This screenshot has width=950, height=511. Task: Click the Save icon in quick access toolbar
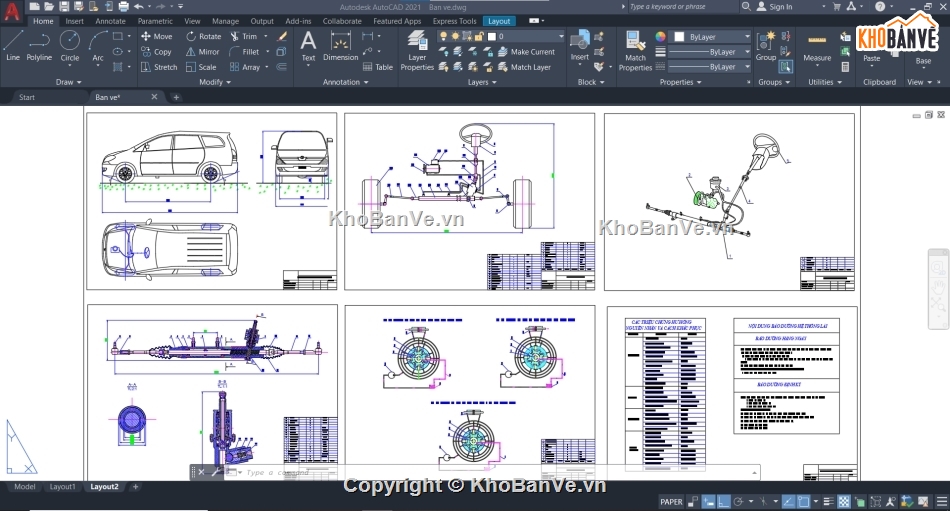[x=64, y=7]
